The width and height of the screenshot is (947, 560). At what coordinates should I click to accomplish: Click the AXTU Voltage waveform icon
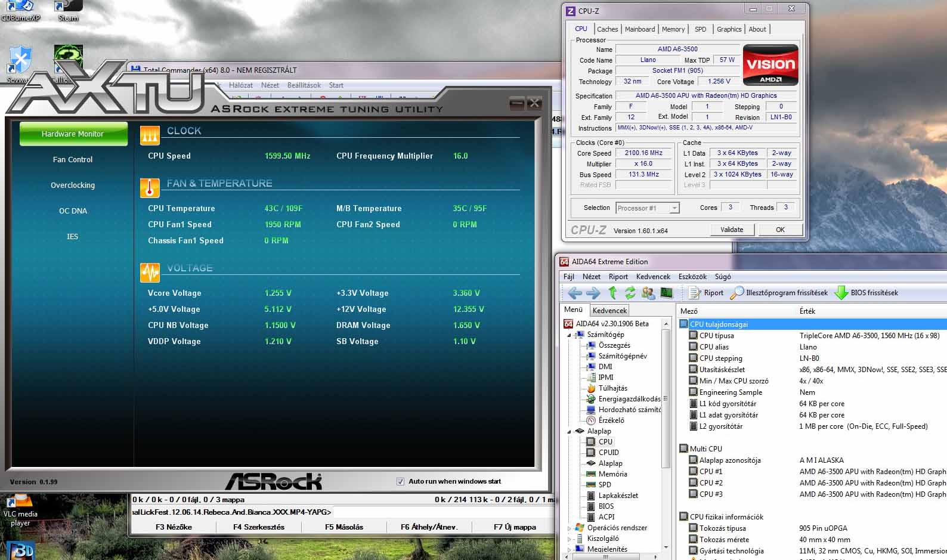[150, 273]
